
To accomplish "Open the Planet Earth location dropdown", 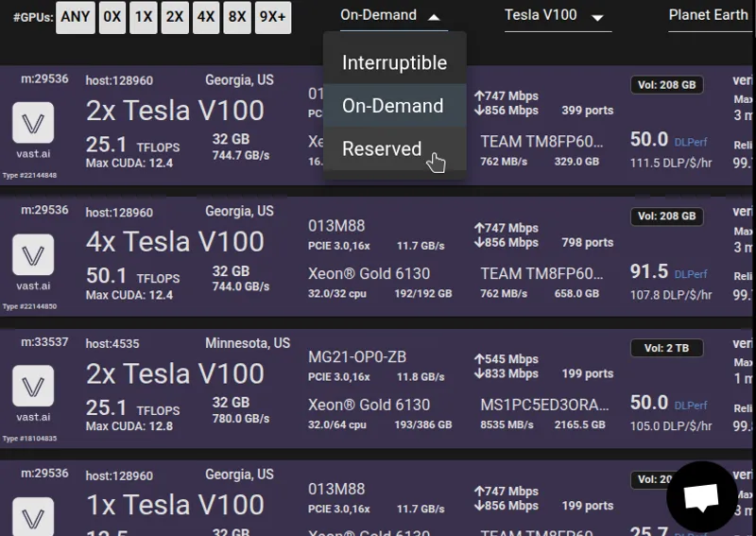I will coord(710,16).
